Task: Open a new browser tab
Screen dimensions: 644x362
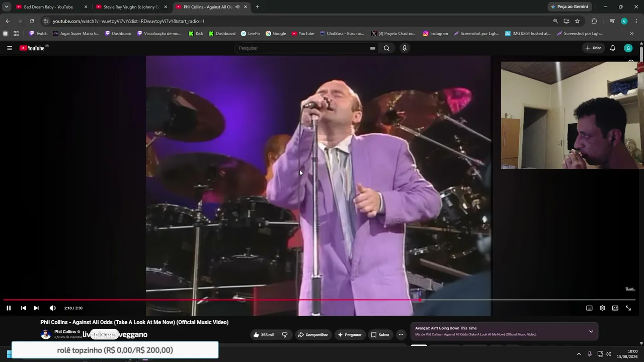Action: click(258, 7)
